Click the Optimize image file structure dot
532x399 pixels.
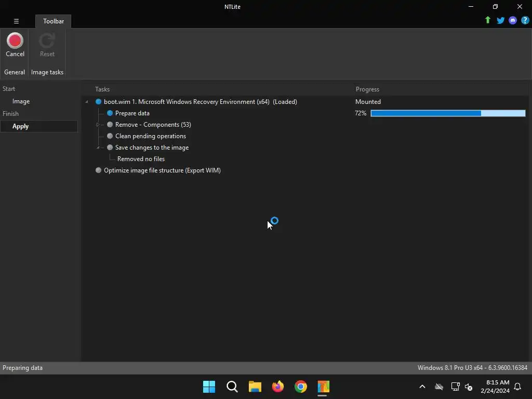coord(98,170)
